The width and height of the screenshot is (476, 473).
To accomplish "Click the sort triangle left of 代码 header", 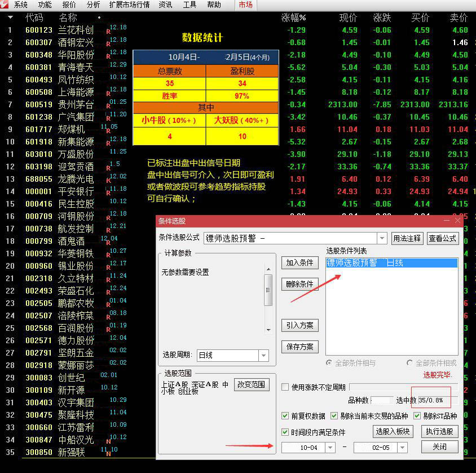I will pyautogui.click(x=10, y=17).
